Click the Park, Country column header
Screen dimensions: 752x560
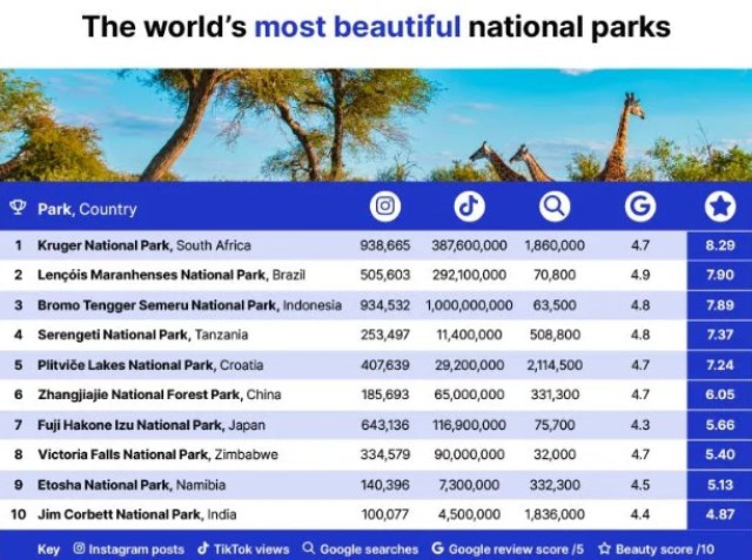[87, 209]
